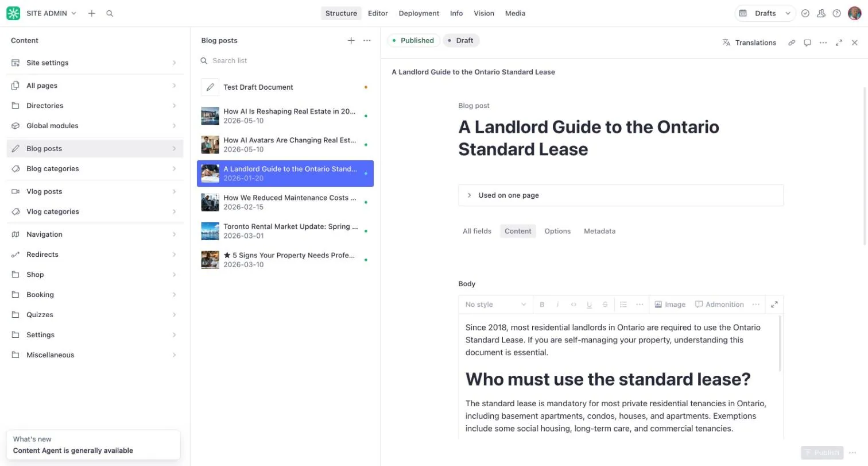The width and height of the screenshot is (868, 466).
Task: Open Global modules section
Action: tap(95, 126)
